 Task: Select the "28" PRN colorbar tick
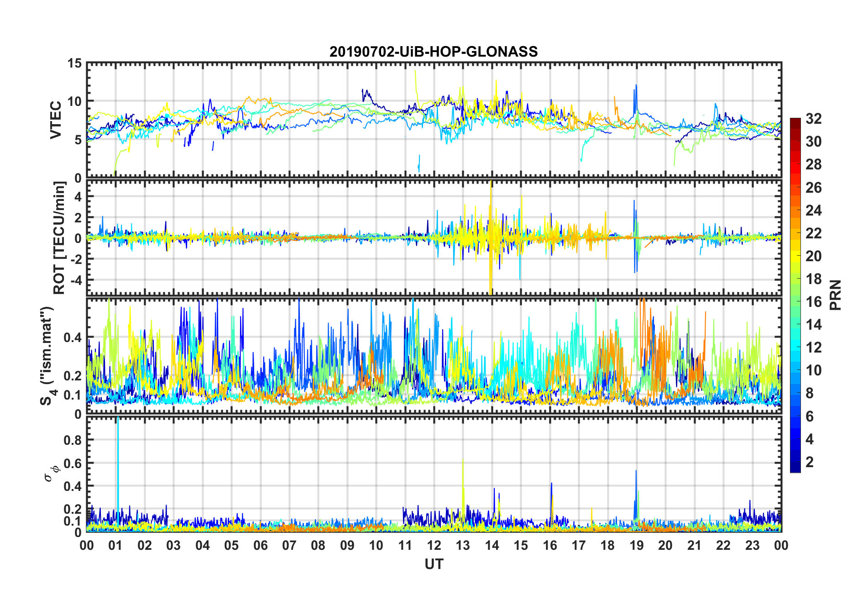point(814,164)
